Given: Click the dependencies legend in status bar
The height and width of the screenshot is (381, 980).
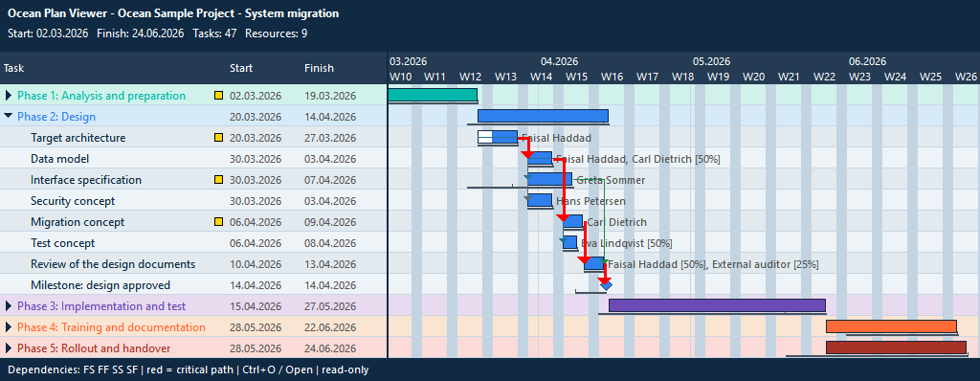Looking at the screenshot, I should tap(189, 370).
